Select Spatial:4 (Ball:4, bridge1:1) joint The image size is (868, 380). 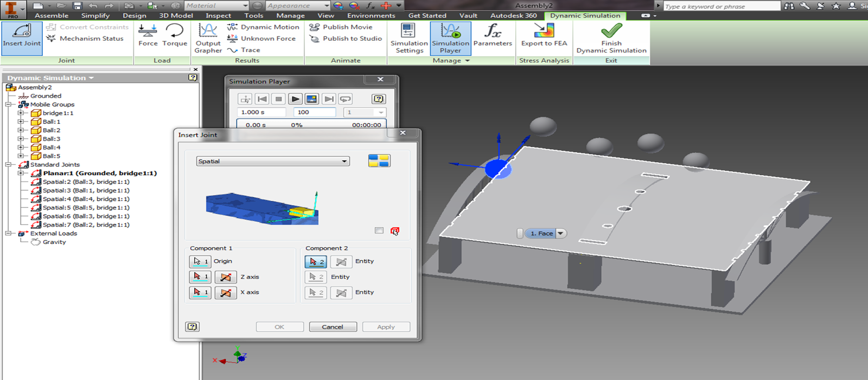86,199
